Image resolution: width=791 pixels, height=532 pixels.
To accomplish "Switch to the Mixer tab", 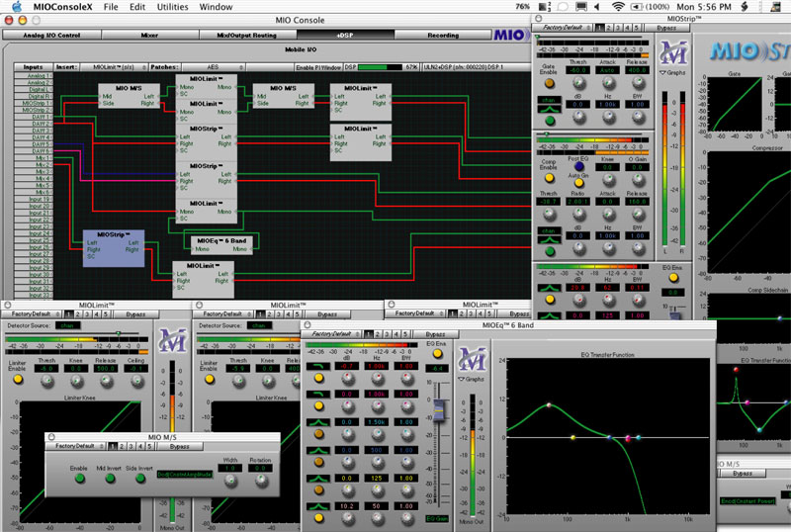I will click(x=147, y=34).
